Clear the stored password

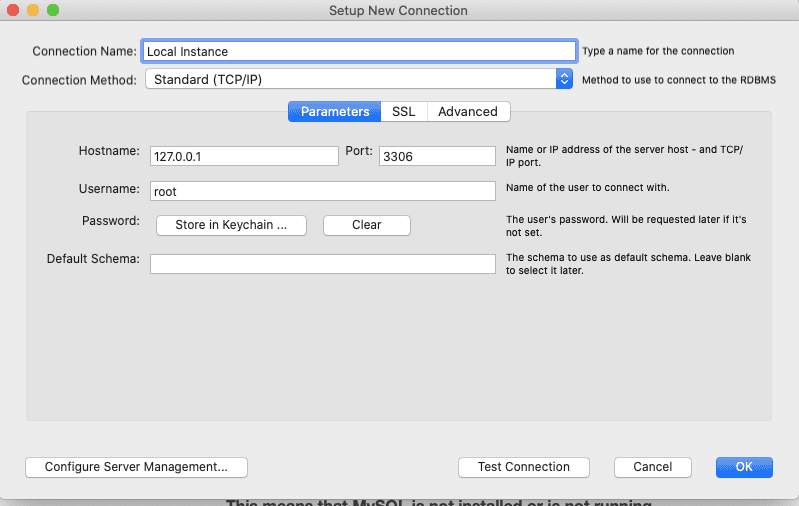[367, 225]
